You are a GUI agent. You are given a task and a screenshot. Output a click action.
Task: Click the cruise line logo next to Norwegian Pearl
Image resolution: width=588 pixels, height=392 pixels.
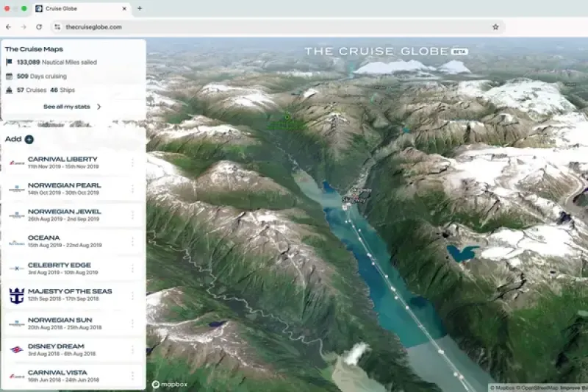(16, 189)
